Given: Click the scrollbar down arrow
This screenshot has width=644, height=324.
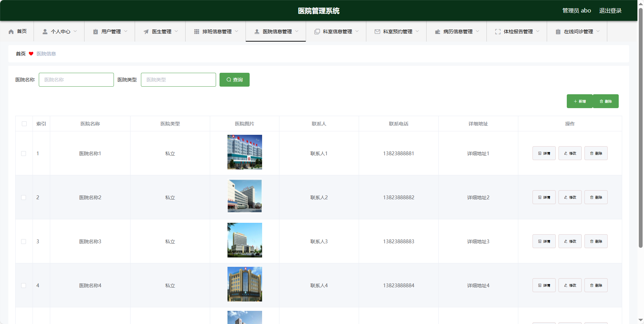Looking at the screenshot, I should 641,320.
